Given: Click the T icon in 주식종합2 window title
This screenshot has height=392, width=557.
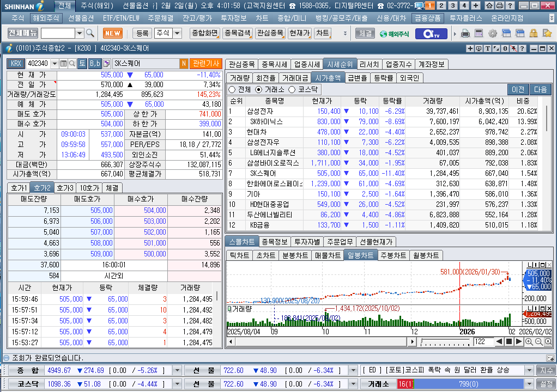Looking at the screenshot, I should point(488,48).
